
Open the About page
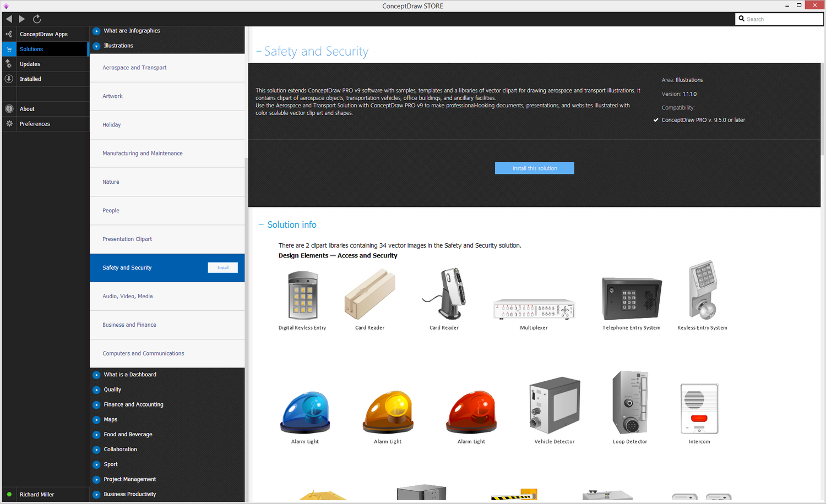point(27,109)
